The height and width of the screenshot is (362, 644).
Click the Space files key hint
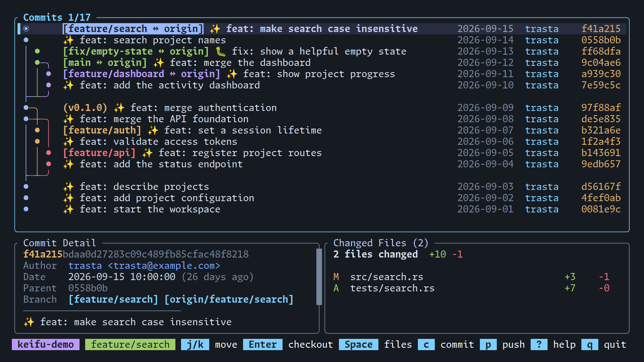(x=375, y=344)
